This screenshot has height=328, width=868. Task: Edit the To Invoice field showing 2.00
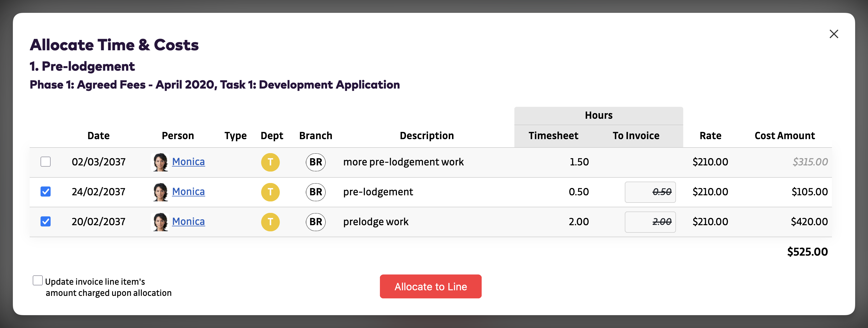[x=650, y=222]
